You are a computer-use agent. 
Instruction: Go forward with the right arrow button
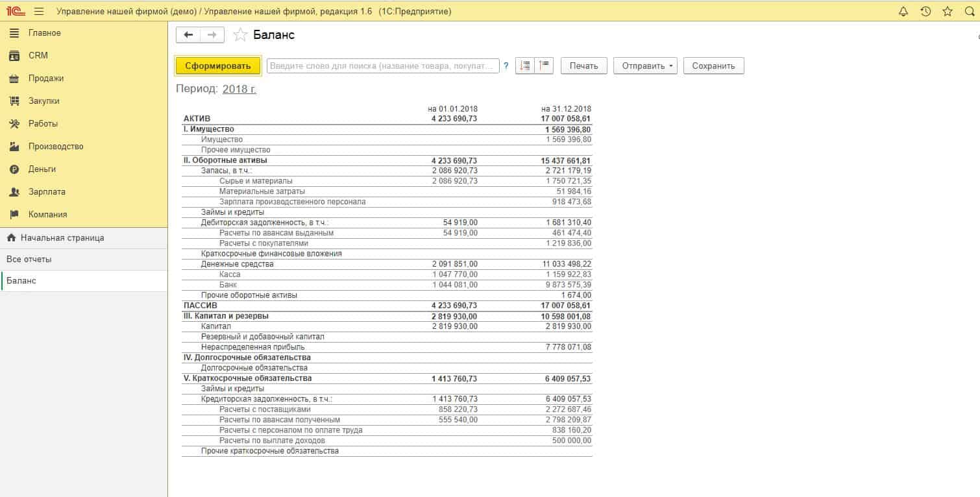coord(212,35)
